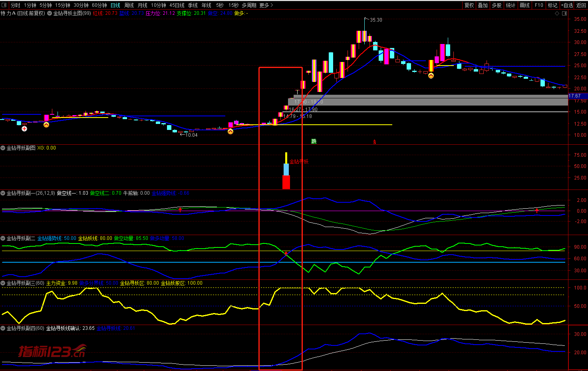588x371 pixels.
Task: Click the 画线 drawing button
Action: (x=525, y=5)
